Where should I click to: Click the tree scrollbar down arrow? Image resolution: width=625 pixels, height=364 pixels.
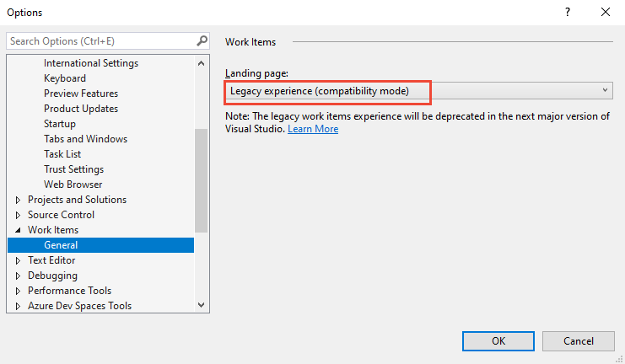click(x=202, y=305)
